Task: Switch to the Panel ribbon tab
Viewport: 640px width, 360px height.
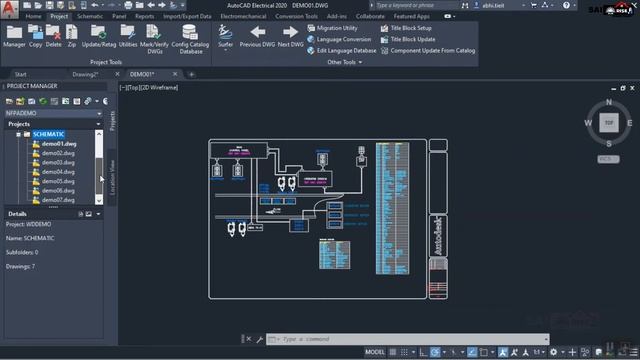Action: point(119,16)
